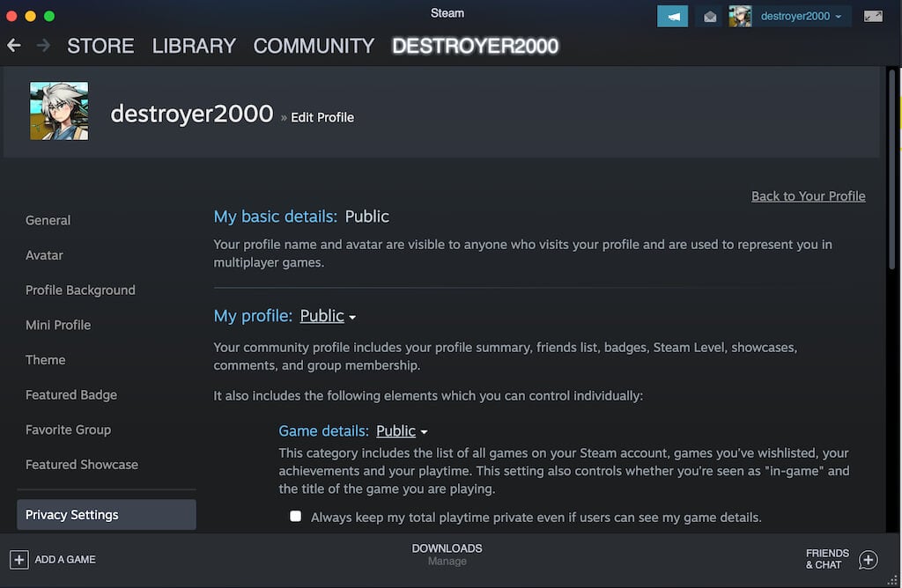The height and width of the screenshot is (588, 902).
Task: Open Friends & Chat bubble icon
Action: tap(868, 559)
